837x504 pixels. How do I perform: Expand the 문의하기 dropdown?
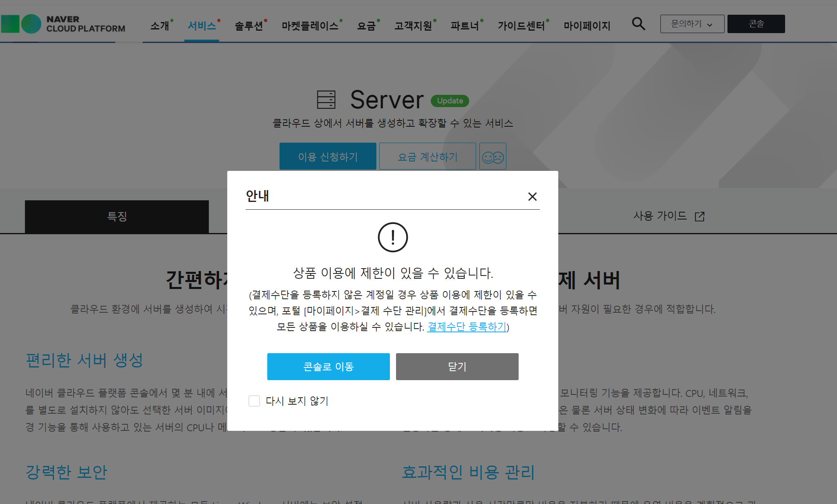[x=692, y=24]
